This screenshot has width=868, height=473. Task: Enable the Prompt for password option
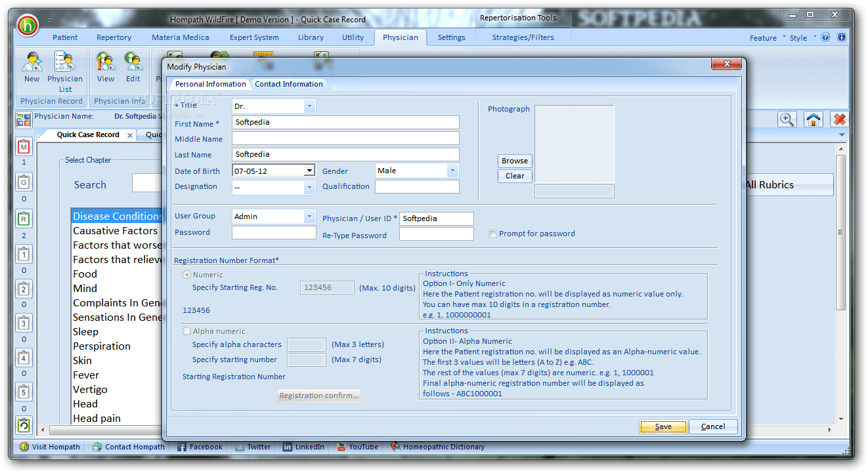492,234
